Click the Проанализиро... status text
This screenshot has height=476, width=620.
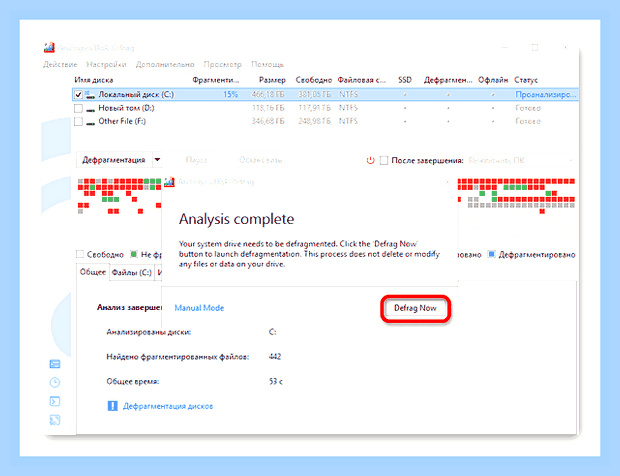(546, 94)
